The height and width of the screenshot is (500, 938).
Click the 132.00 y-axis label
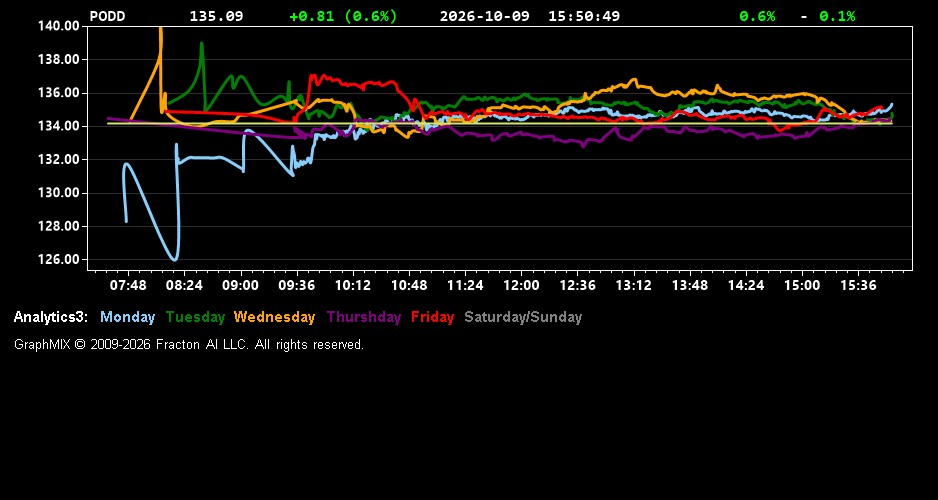[59, 160]
